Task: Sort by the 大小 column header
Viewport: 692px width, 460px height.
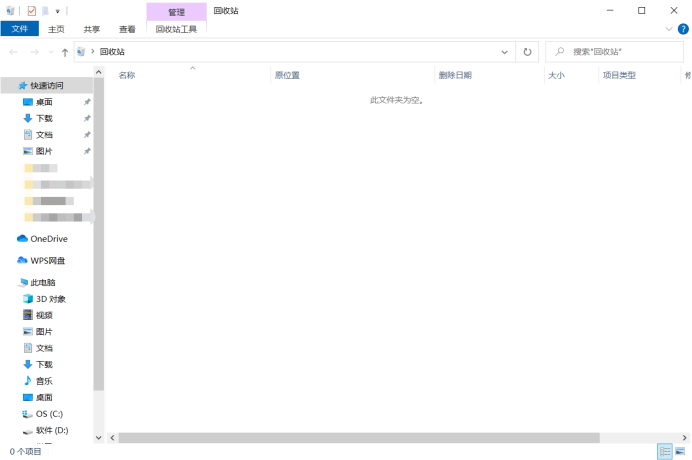Action: tap(556, 75)
